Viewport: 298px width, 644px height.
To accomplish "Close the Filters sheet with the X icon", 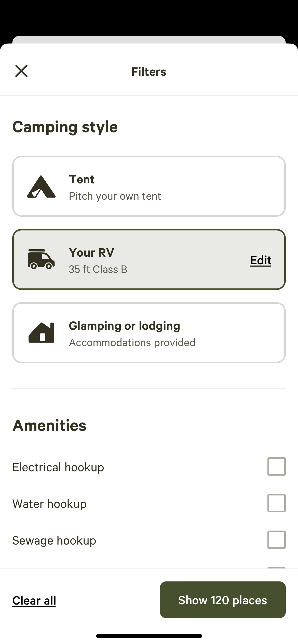I will click(21, 71).
